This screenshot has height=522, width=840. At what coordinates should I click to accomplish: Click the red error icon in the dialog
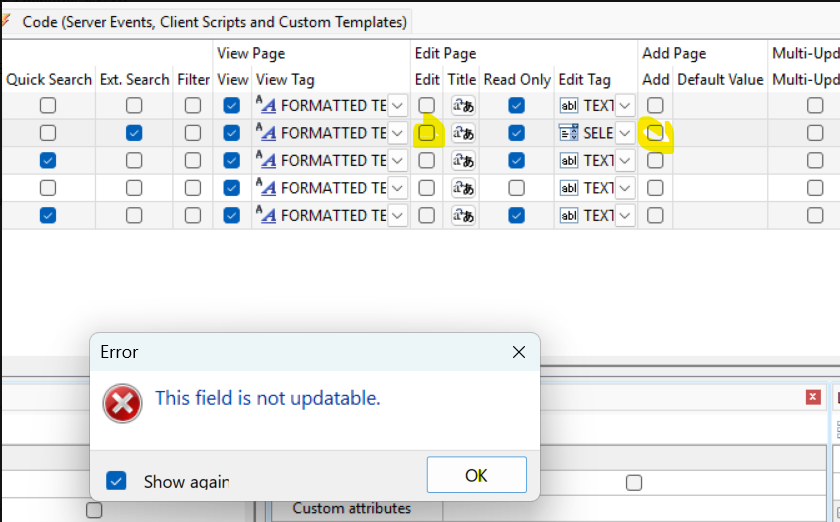122,403
